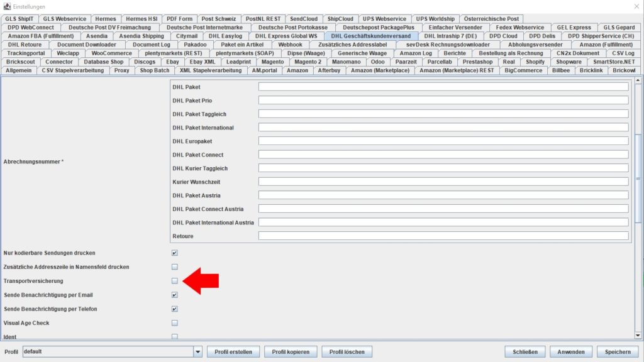Focus DHL Paket International Austria field
Screen dimensions: 644x362
443,222
